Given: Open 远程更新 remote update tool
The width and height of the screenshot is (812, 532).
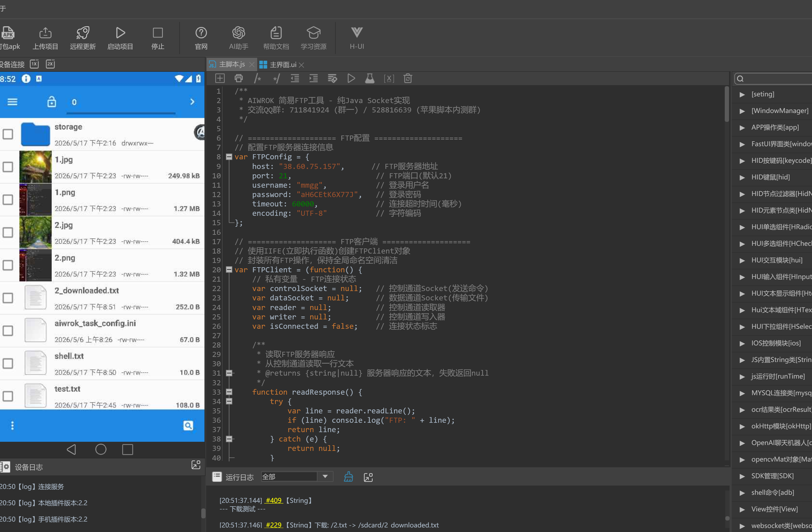Looking at the screenshot, I should (x=82, y=38).
